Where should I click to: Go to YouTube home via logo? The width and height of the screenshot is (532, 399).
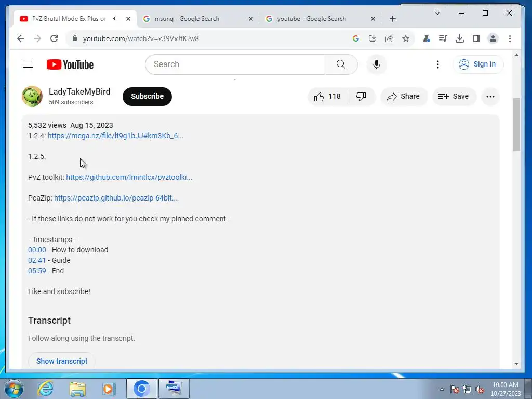click(x=70, y=64)
